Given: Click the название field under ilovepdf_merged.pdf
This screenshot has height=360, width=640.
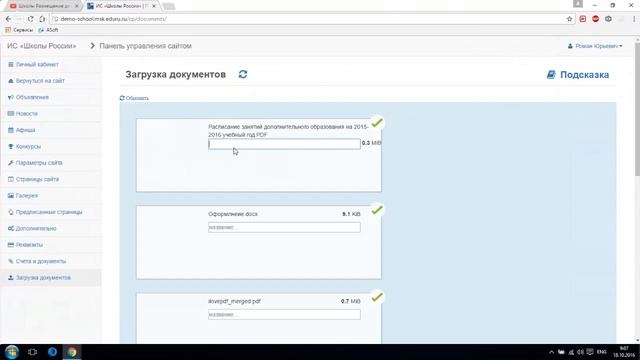Looking at the screenshot, I should click(x=284, y=314).
